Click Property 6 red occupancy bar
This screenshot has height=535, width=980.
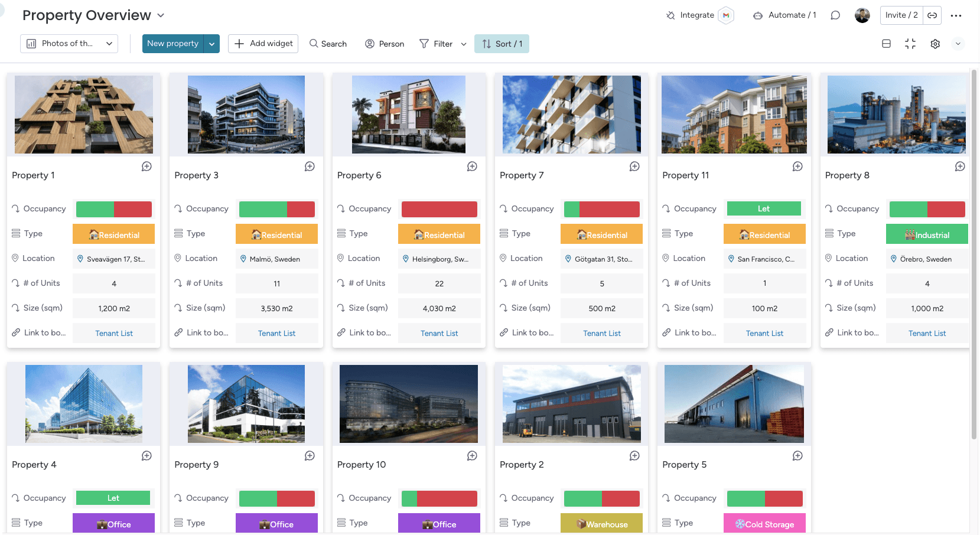click(439, 209)
